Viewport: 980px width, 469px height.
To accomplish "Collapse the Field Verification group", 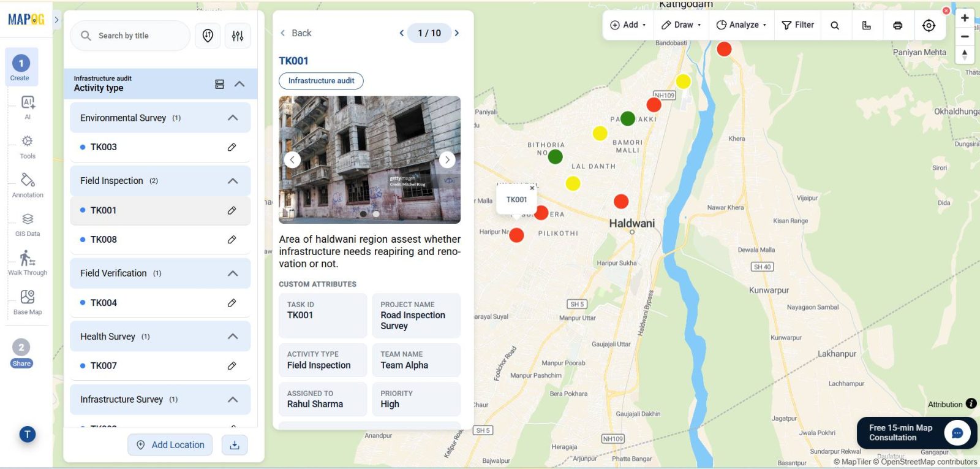I will tap(233, 273).
